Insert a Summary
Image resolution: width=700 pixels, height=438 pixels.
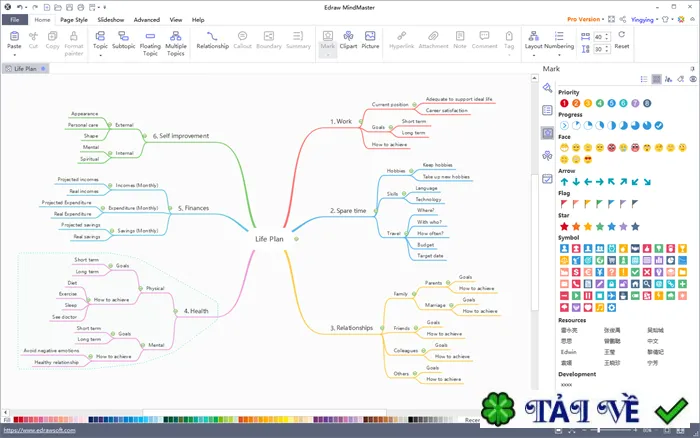[x=298, y=40]
